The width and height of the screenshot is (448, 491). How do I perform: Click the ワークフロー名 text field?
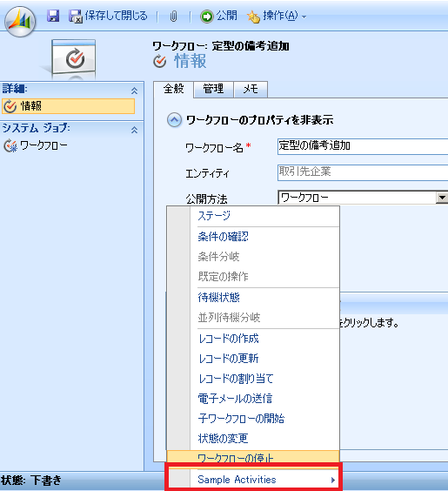pos(363,146)
